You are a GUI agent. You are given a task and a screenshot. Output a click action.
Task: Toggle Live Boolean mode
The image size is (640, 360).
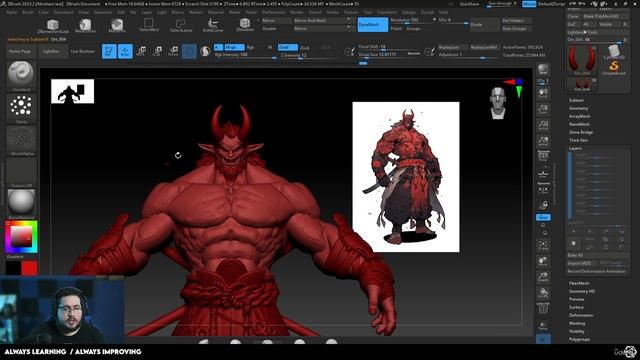point(82,51)
